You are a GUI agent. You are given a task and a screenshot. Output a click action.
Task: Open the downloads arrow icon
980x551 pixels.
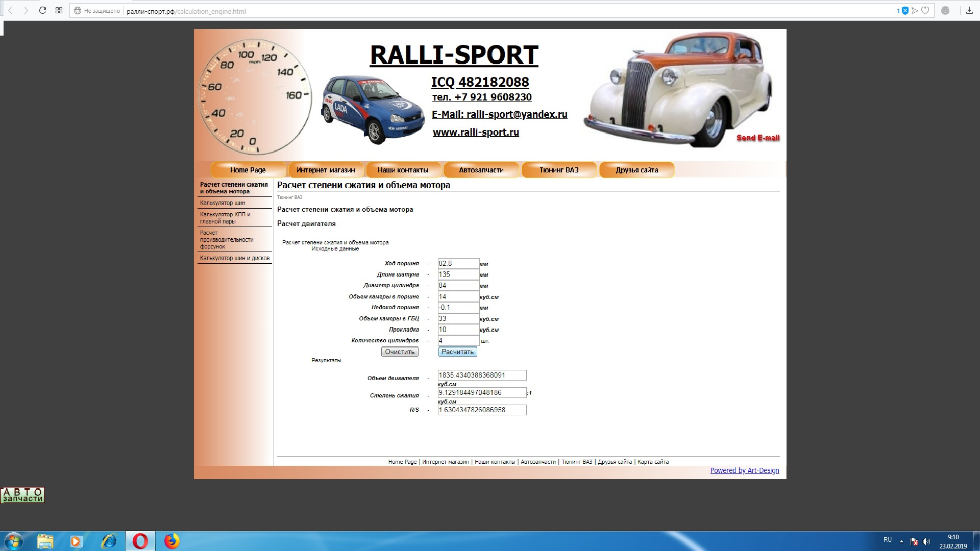coord(969,10)
